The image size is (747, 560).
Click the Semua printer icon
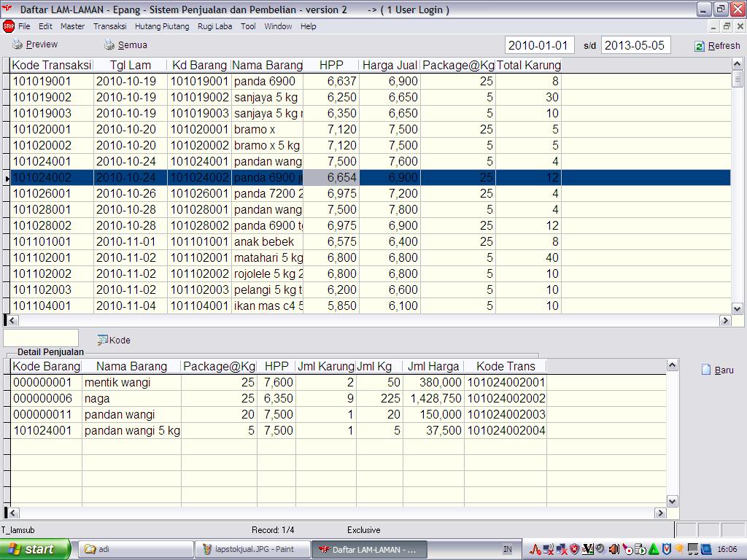[109, 44]
